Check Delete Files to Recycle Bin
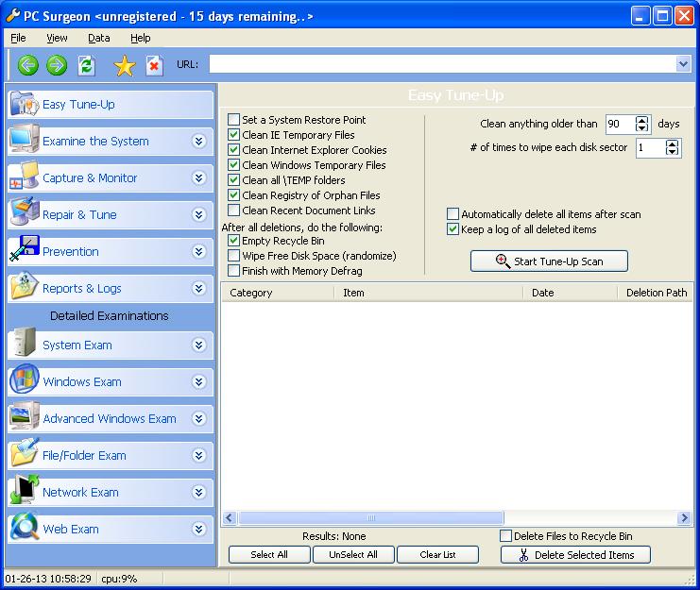Image resolution: width=700 pixels, height=590 pixels. tap(505, 536)
